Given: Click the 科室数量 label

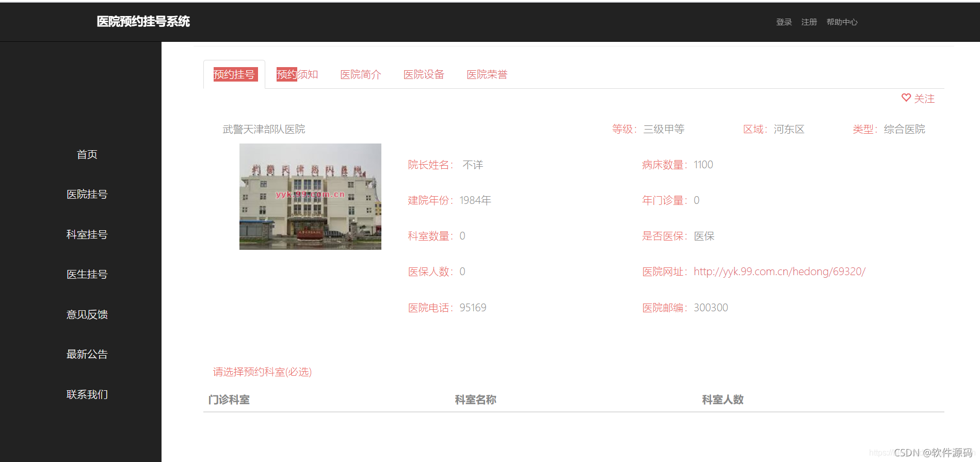Looking at the screenshot, I should click(431, 236).
